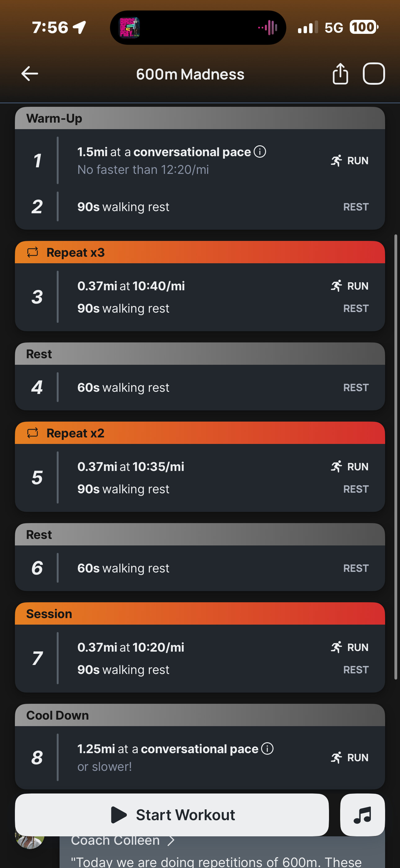The image size is (400, 868).
Task: Open info icon for cool down conversational pace
Action: click(267, 748)
